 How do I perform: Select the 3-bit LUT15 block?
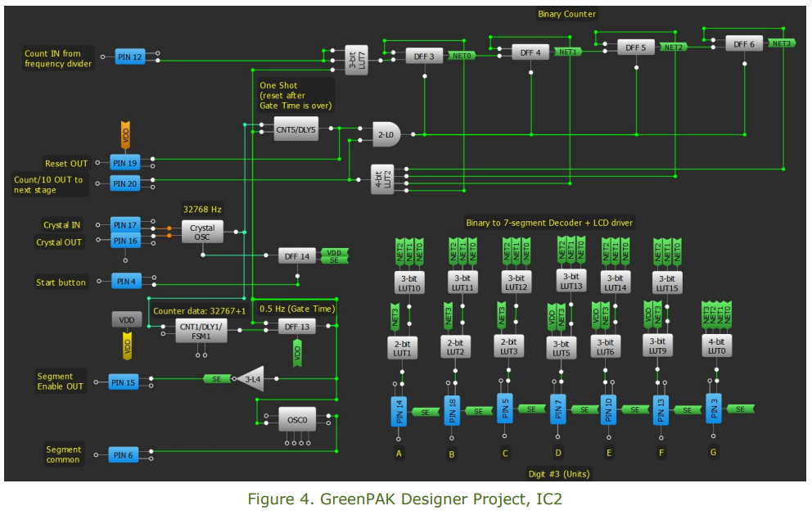click(x=667, y=283)
